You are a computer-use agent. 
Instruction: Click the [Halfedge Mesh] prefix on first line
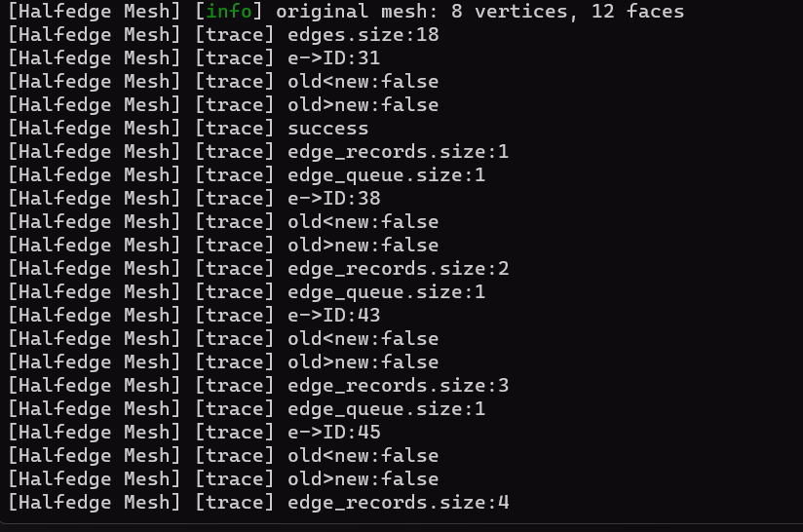click(x=95, y=12)
